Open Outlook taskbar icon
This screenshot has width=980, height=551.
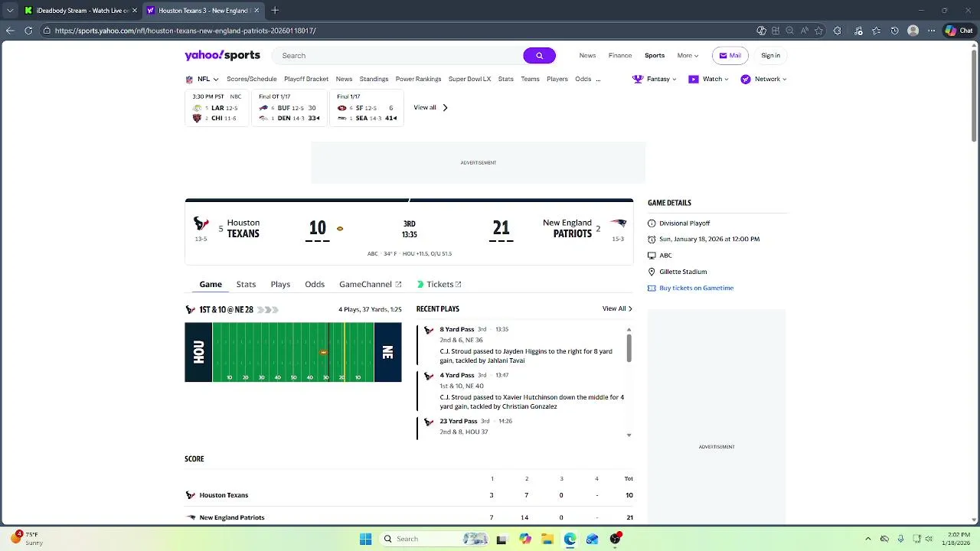(592, 539)
